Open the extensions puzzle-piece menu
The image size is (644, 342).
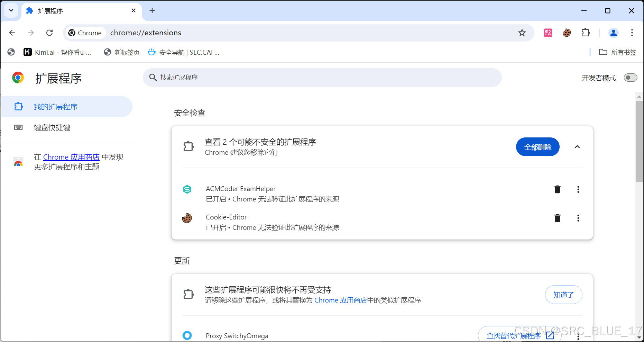586,33
